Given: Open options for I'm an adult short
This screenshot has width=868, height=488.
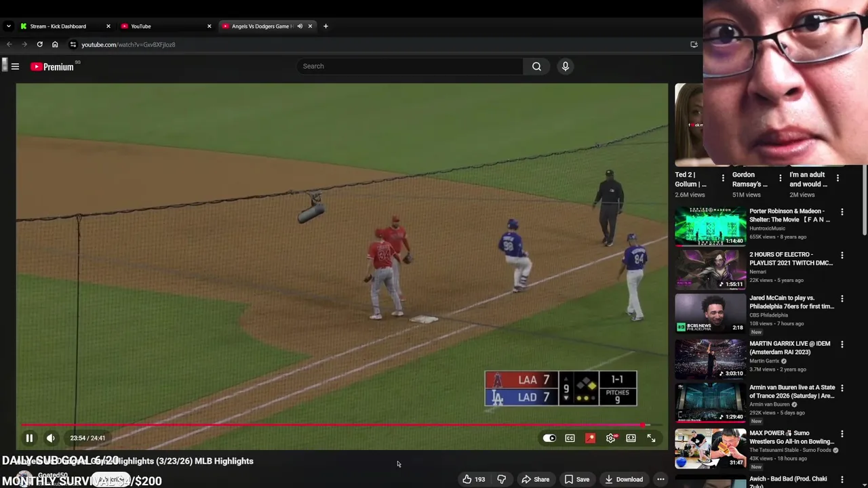Looking at the screenshot, I should point(837,178).
